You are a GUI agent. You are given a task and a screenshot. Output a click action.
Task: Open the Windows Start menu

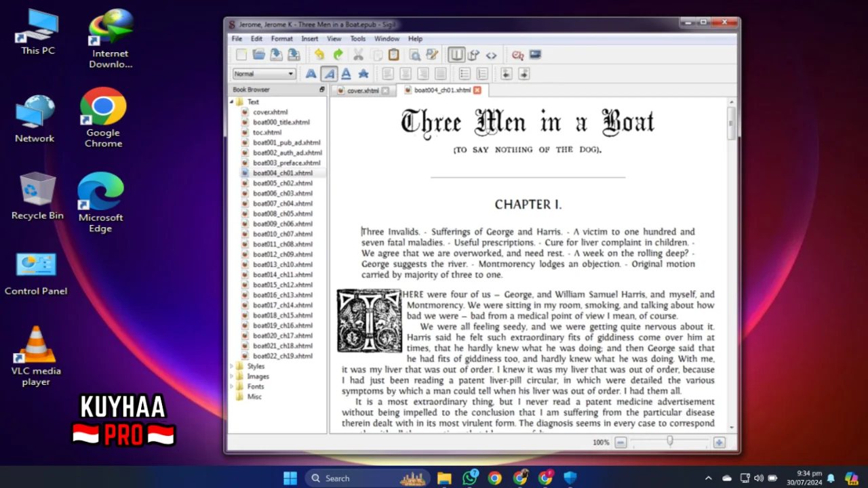coord(290,478)
